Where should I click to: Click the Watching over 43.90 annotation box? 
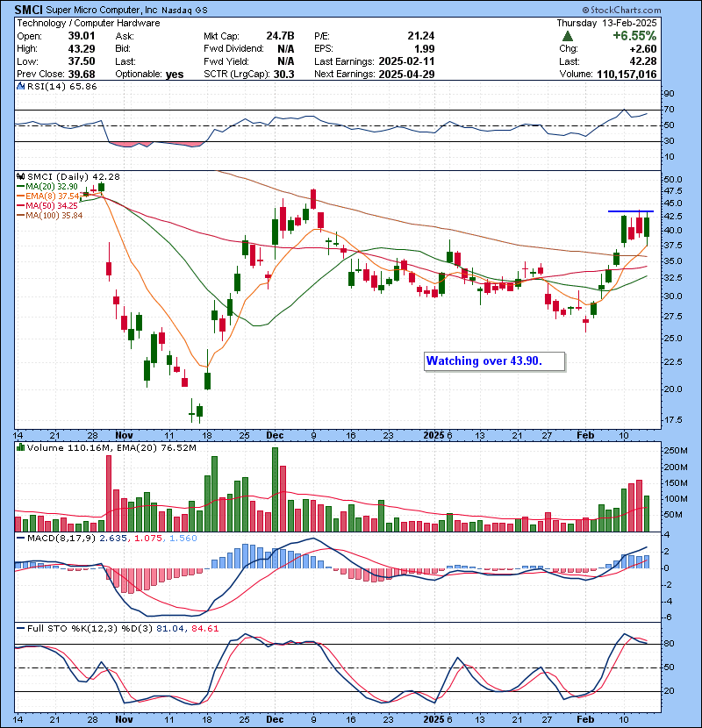click(494, 361)
